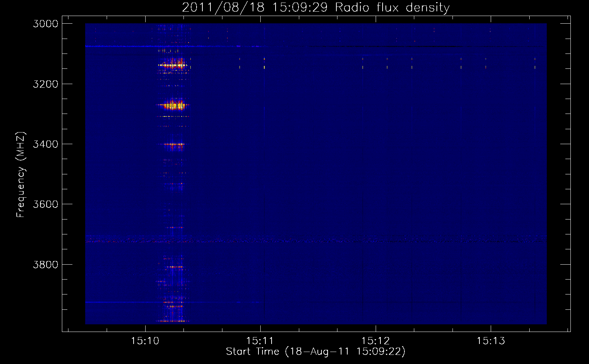
Task: Click the '3400' frequency axis label
Action: (x=46, y=144)
